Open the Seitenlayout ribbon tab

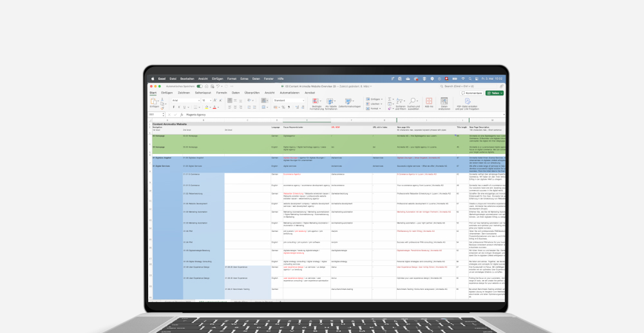[x=204, y=93]
